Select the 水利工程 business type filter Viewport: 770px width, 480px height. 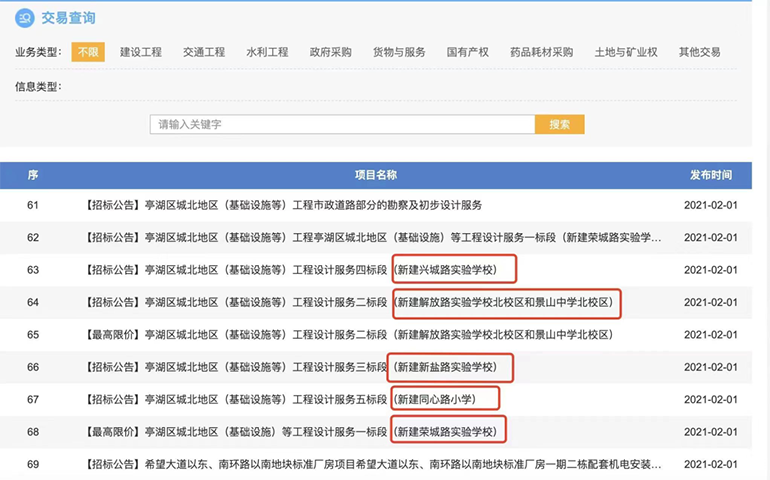(267, 52)
